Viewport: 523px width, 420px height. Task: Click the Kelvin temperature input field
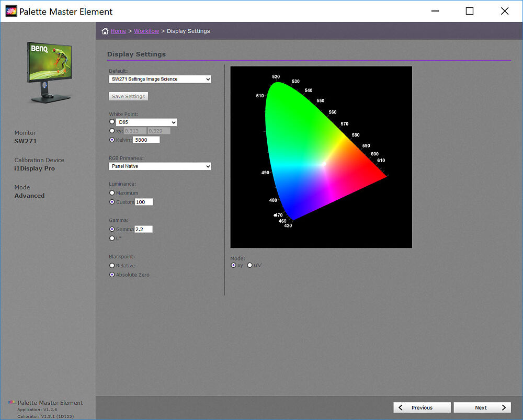(x=146, y=140)
